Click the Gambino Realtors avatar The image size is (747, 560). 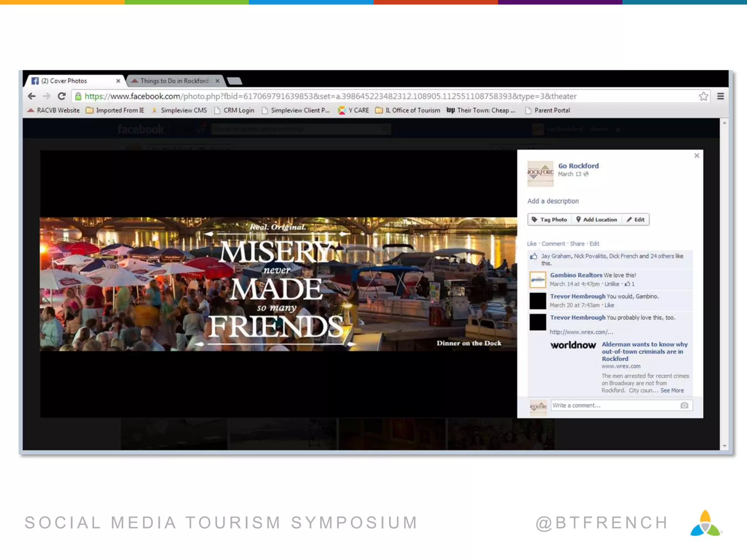point(538,280)
